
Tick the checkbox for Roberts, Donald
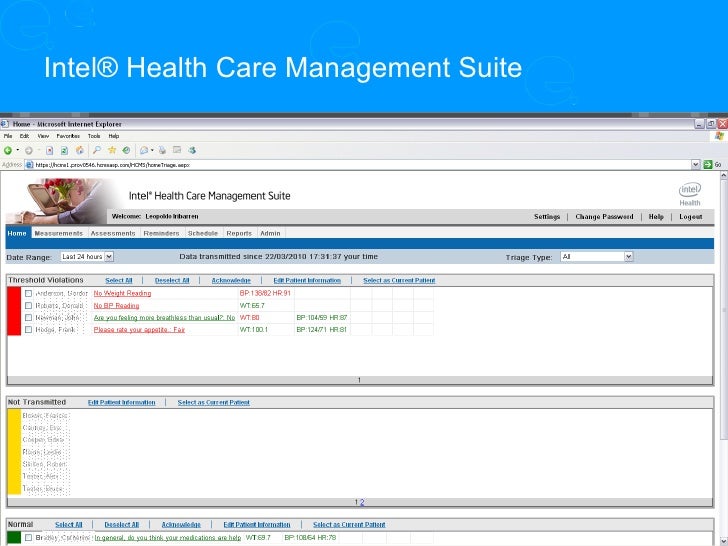pyautogui.click(x=28, y=306)
